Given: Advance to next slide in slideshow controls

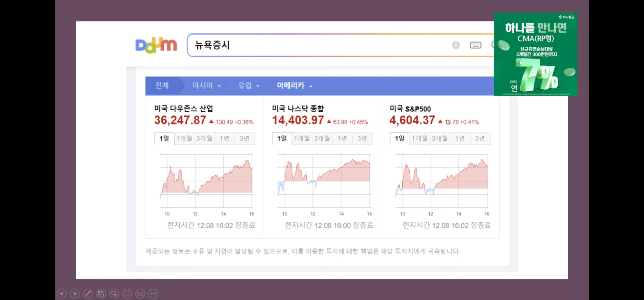Looking at the screenshot, I should 75,294.
